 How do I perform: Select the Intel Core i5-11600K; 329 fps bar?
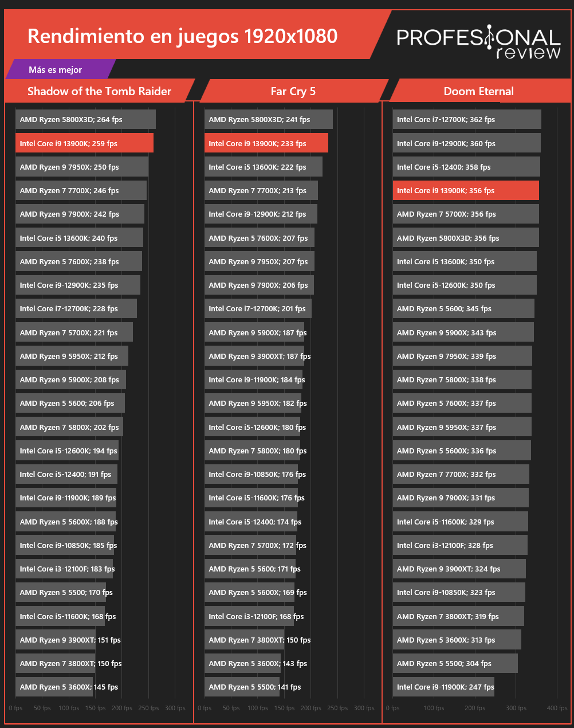(x=461, y=522)
